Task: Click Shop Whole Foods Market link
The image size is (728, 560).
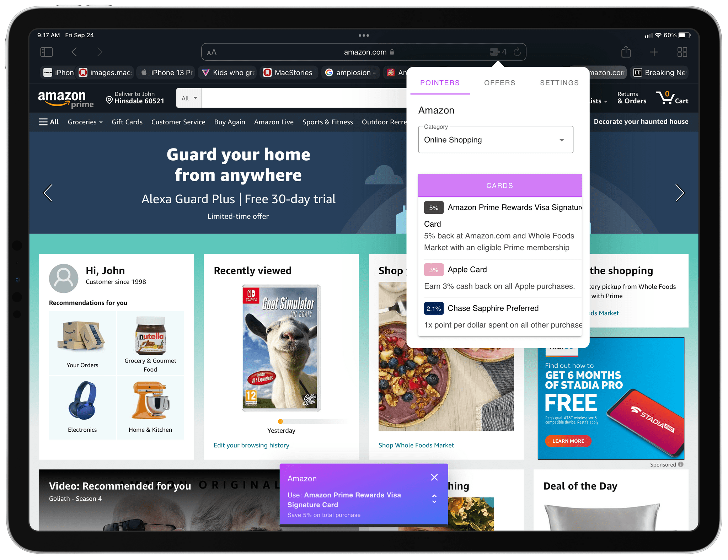Action: click(x=416, y=445)
